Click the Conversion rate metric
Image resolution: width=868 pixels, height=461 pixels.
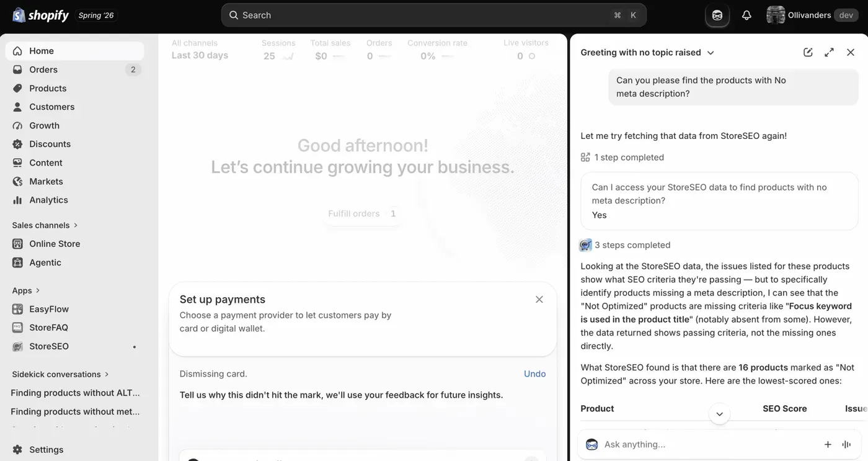tap(437, 50)
